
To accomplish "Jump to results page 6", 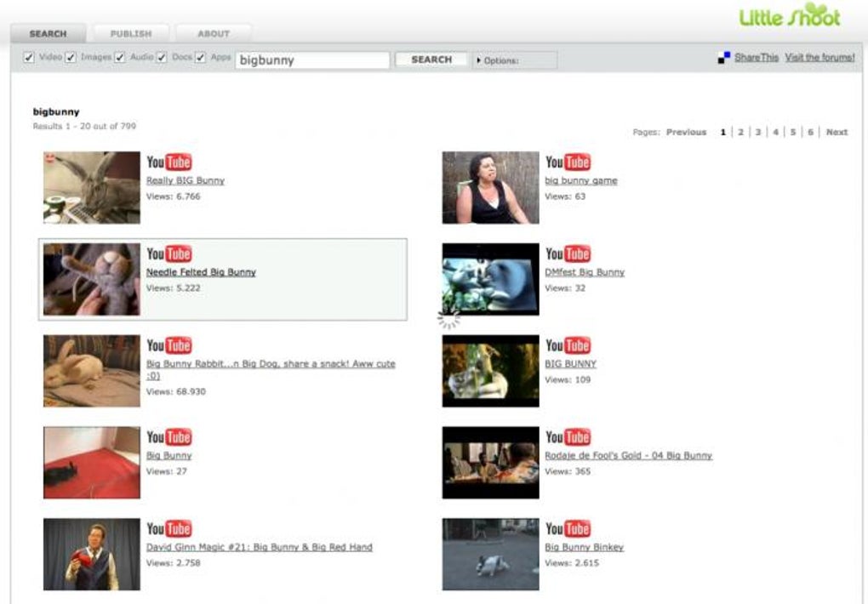I will point(810,132).
